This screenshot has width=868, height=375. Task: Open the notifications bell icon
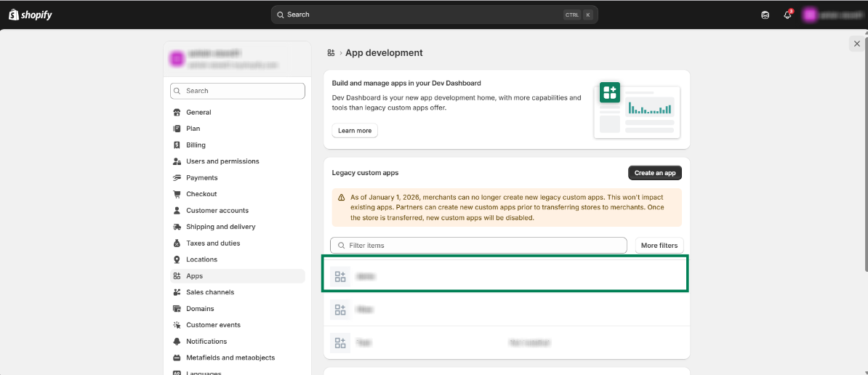coord(787,15)
